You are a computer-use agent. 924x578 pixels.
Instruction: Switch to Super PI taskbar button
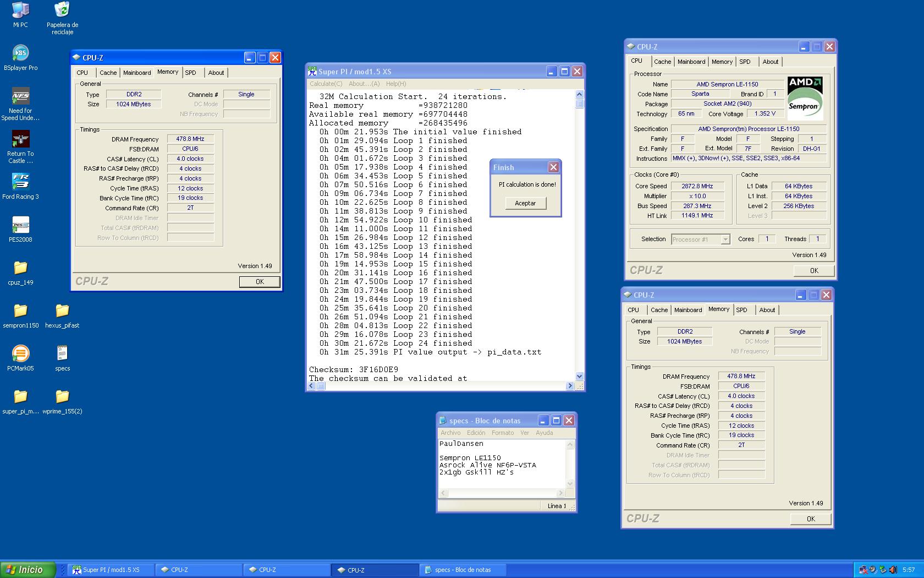point(111,570)
